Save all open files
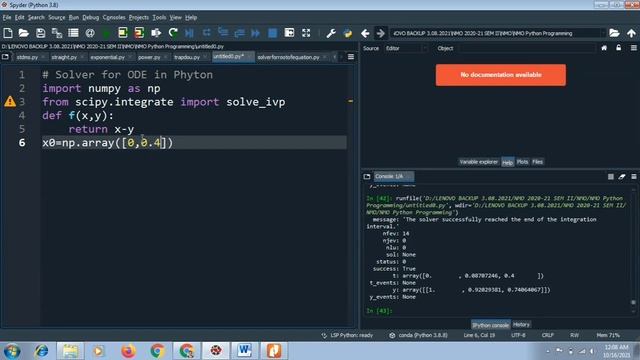This screenshot has width=640, height=360. [57, 33]
